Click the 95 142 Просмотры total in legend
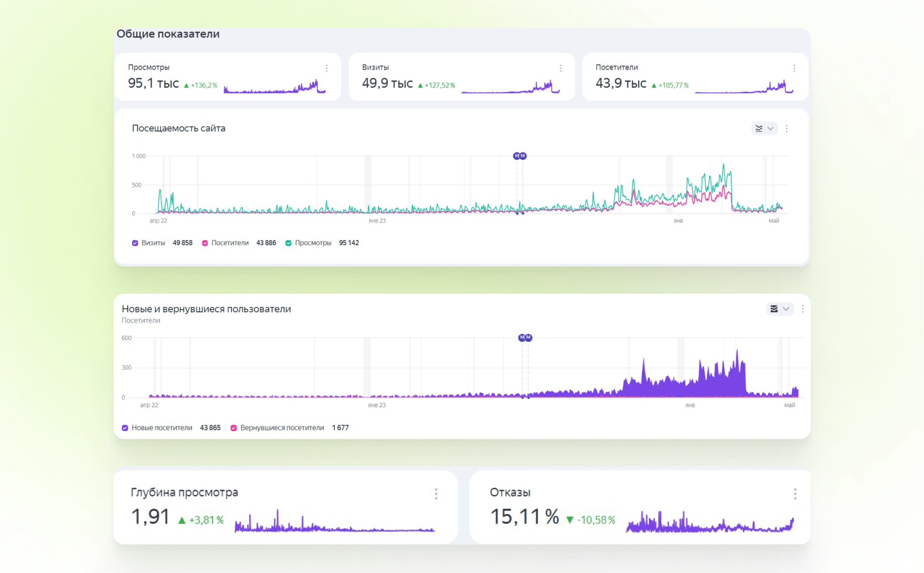The width and height of the screenshot is (924, 573). coord(349,243)
